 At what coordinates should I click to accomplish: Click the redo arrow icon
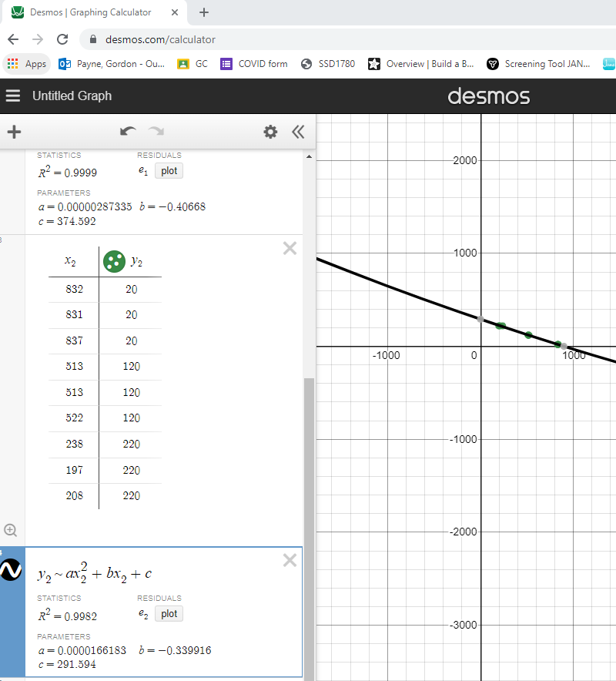point(156,131)
